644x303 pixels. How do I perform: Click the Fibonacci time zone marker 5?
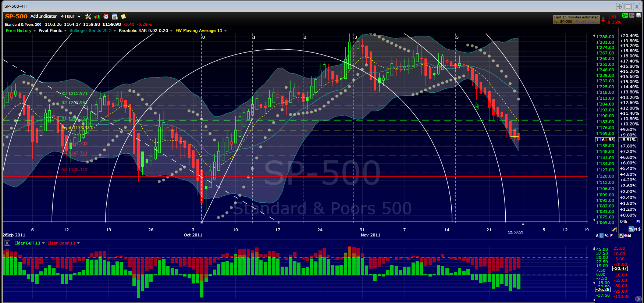457,37
